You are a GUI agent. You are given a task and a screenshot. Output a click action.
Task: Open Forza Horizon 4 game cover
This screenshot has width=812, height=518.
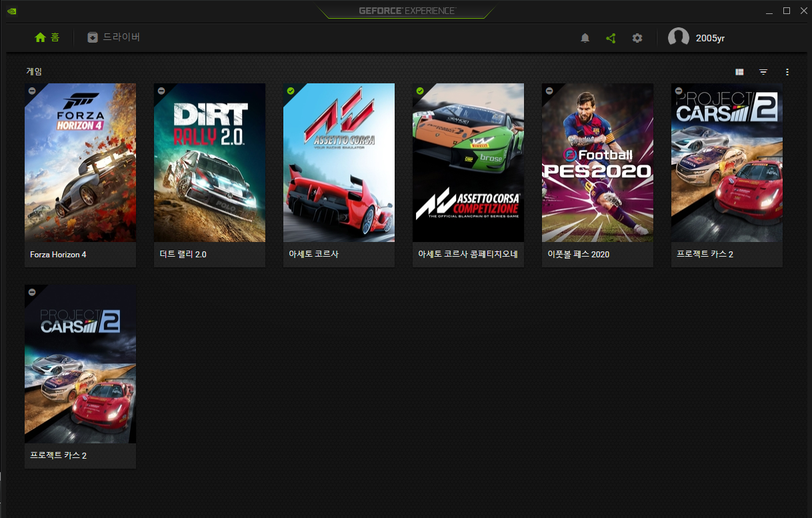click(x=80, y=163)
